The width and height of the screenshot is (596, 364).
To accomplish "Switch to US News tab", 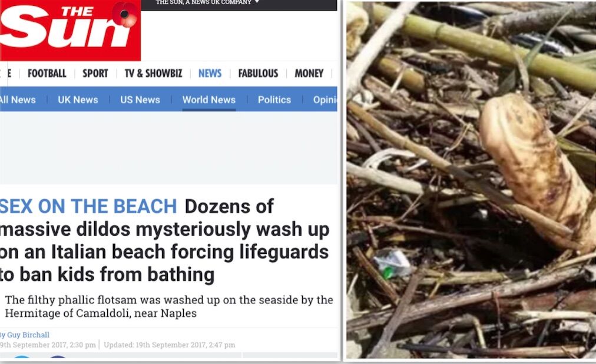I will [140, 100].
